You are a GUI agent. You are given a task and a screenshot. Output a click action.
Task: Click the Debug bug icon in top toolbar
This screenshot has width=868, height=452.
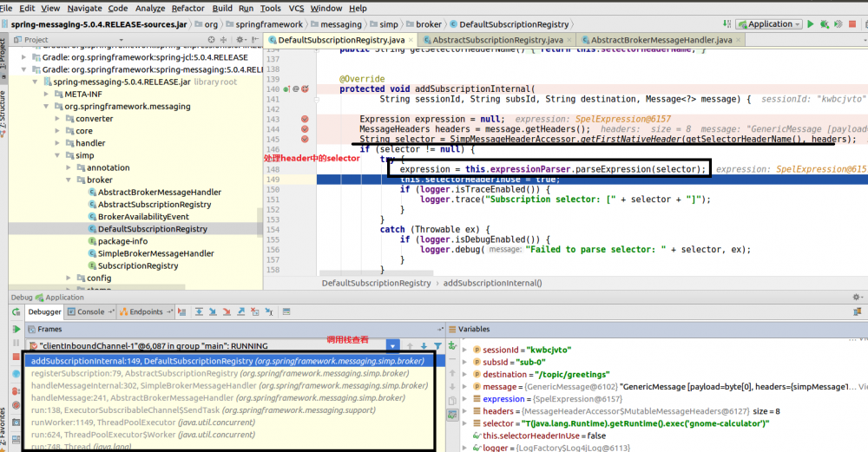[823, 24]
